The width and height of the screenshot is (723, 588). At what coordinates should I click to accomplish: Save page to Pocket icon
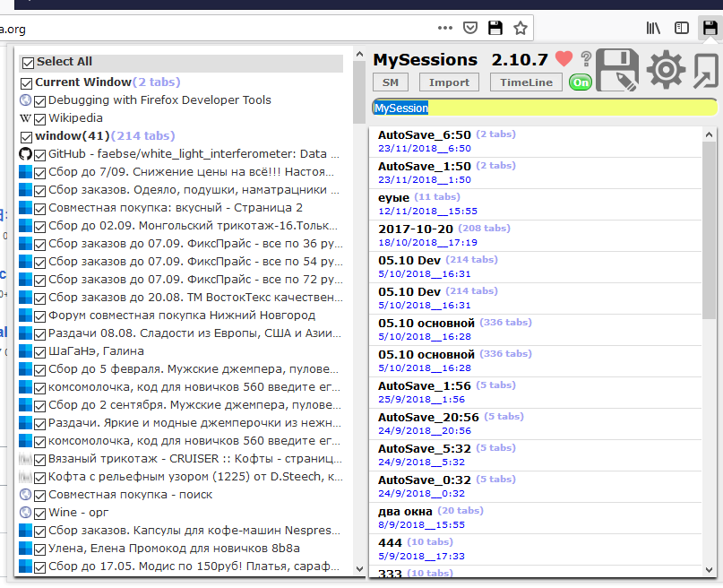coord(469,28)
